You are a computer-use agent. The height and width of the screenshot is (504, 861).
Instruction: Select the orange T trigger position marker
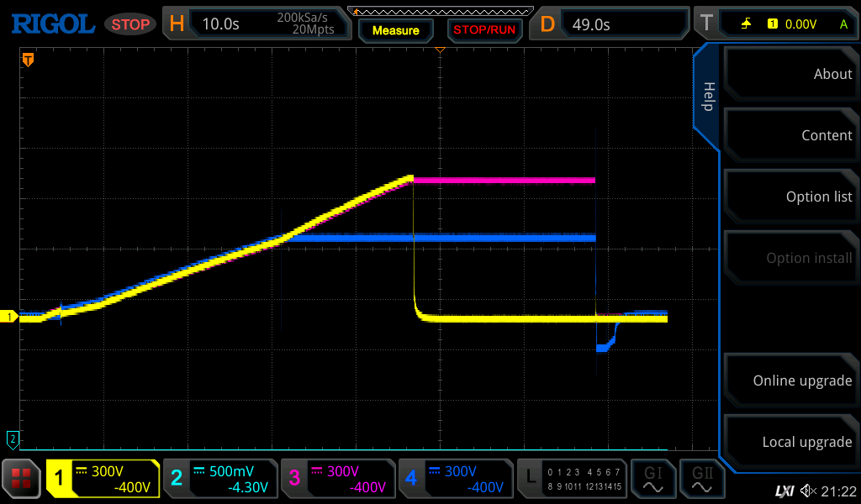[28, 60]
